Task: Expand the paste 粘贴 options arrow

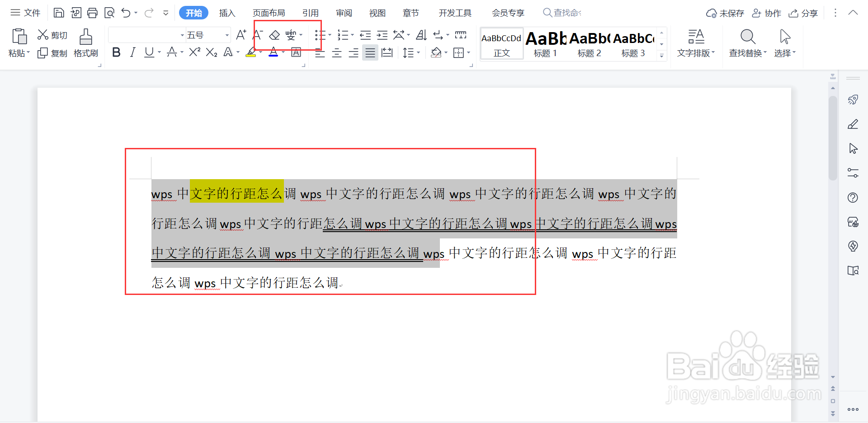Action: [28, 53]
